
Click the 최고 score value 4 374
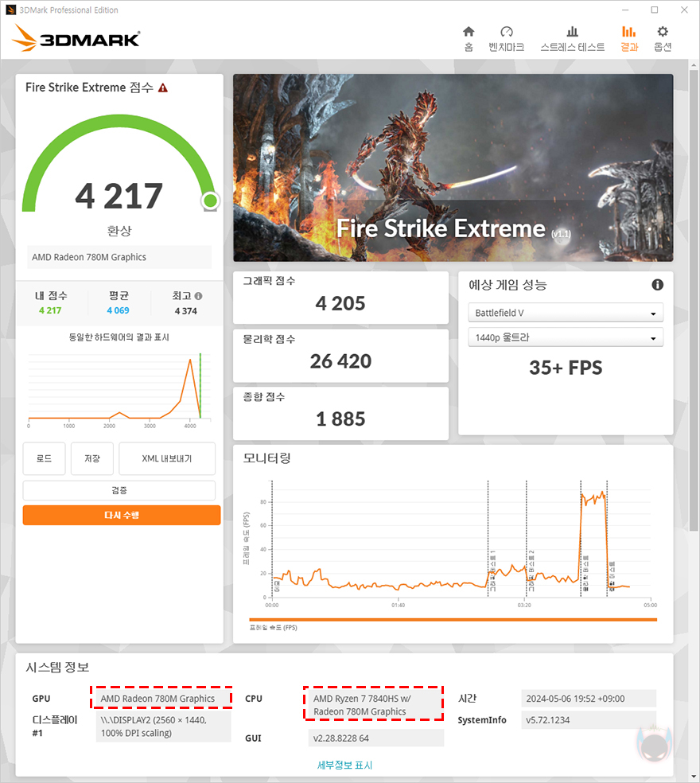pos(185,311)
